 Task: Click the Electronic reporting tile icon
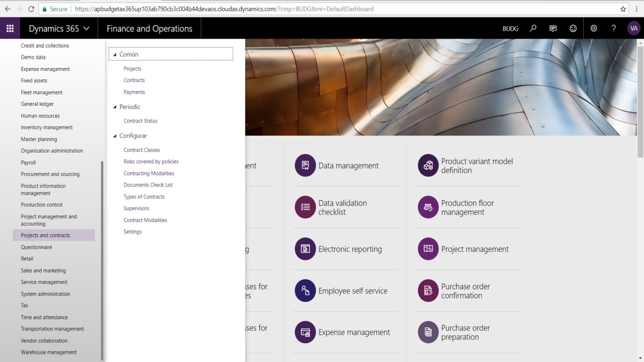tap(305, 249)
